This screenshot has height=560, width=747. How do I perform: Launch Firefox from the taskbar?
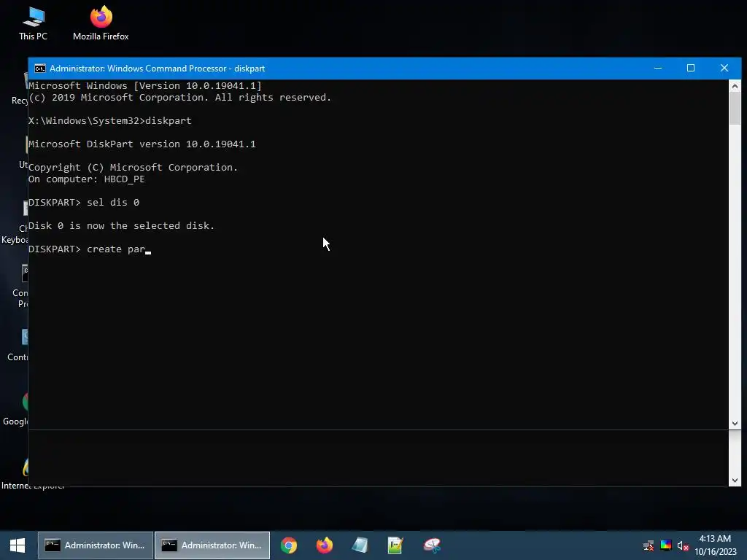click(x=325, y=545)
